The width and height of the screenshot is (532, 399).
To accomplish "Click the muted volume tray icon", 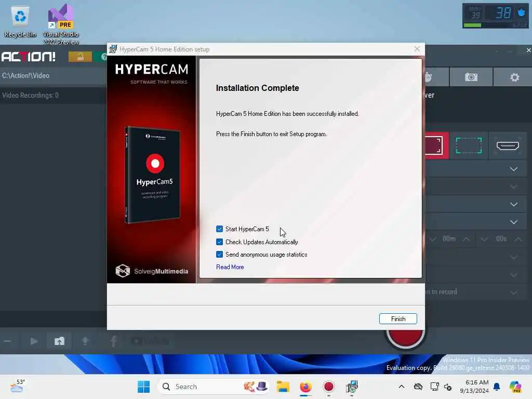I will point(448,387).
